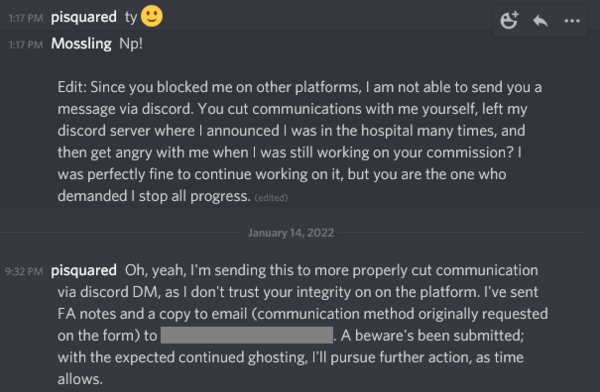Click Mossling's "Edit: Since you blocked me" paragraph
This screenshot has width=600, height=392.
tap(300, 142)
